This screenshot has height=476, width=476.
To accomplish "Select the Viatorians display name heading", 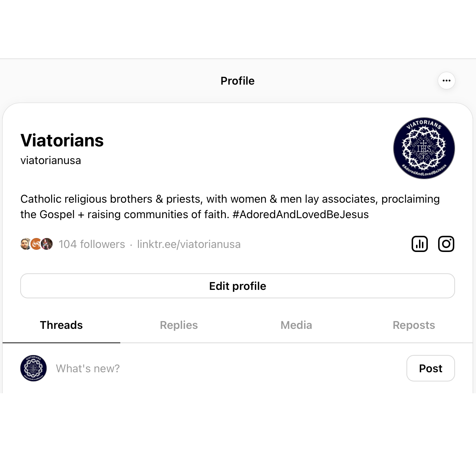I will pyautogui.click(x=62, y=140).
